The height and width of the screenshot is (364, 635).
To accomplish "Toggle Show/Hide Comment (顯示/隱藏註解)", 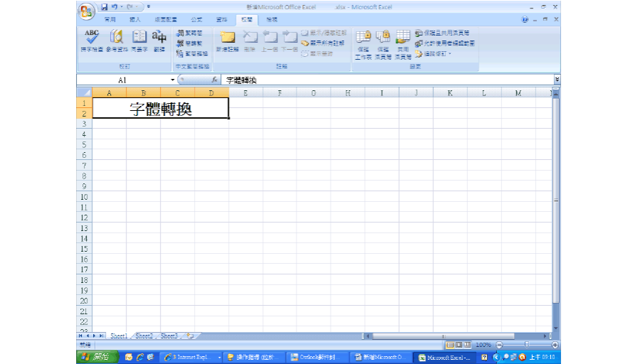I will (x=324, y=33).
